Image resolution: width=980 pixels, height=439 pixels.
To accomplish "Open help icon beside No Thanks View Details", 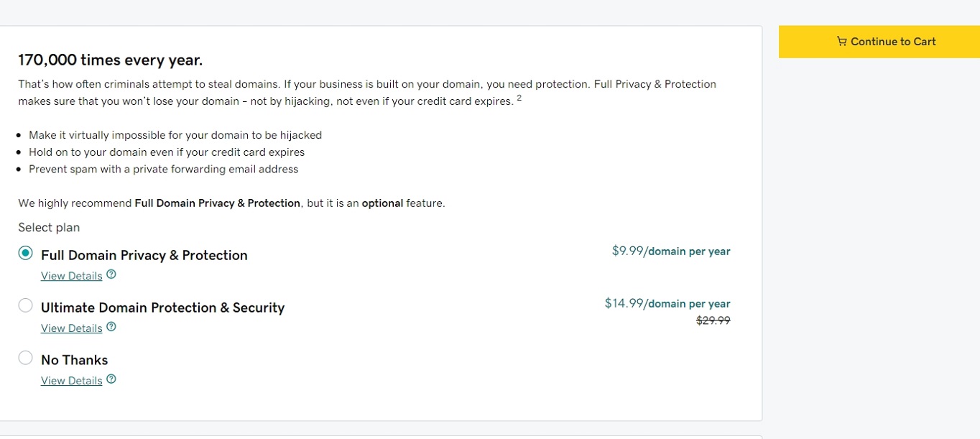I will click(111, 379).
